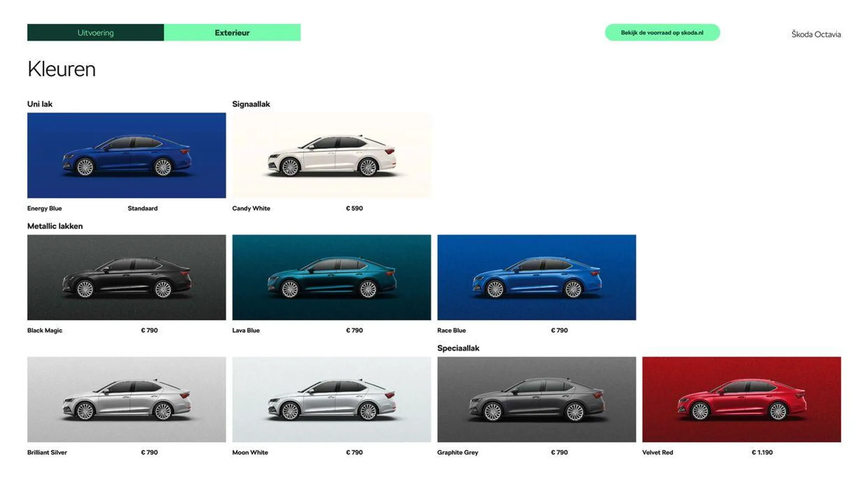Click the 'Black Magic' label
This screenshot has width=868, height=488.
pyautogui.click(x=45, y=330)
